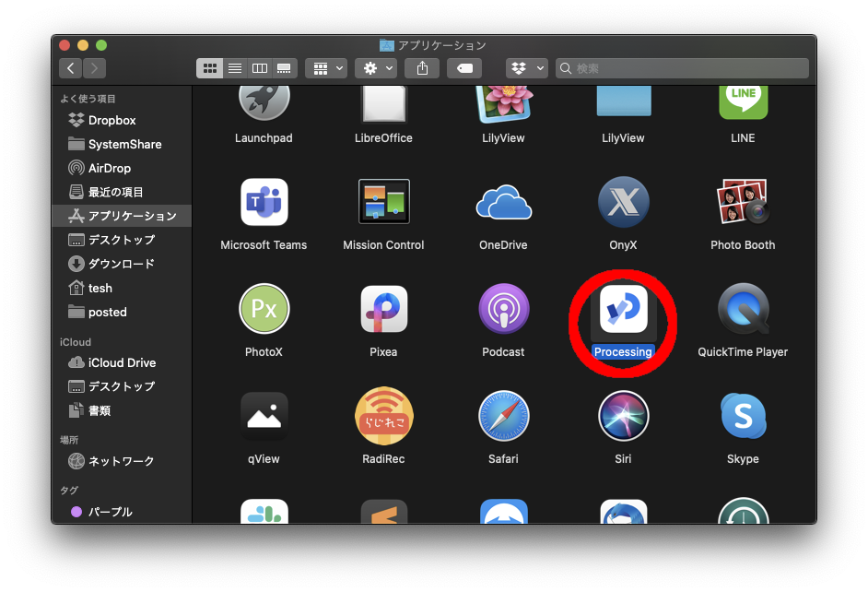Click the Processing file name label
Image resolution: width=868 pixels, height=592 pixels.
pos(623,351)
